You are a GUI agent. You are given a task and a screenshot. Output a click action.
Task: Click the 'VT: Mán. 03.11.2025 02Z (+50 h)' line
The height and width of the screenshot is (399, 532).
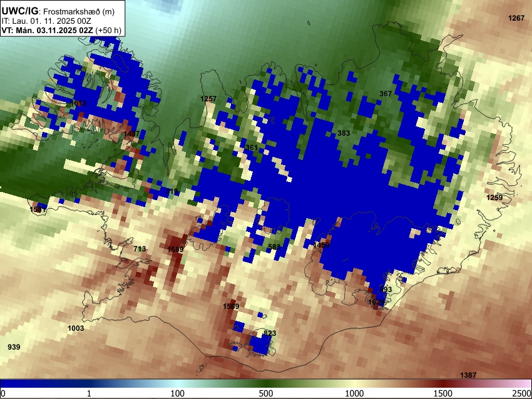pyautogui.click(x=61, y=31)
